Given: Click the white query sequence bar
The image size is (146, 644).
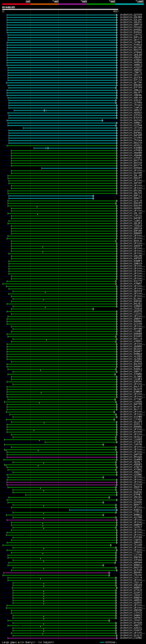Looking at the screenshot, I should (60, 9).
